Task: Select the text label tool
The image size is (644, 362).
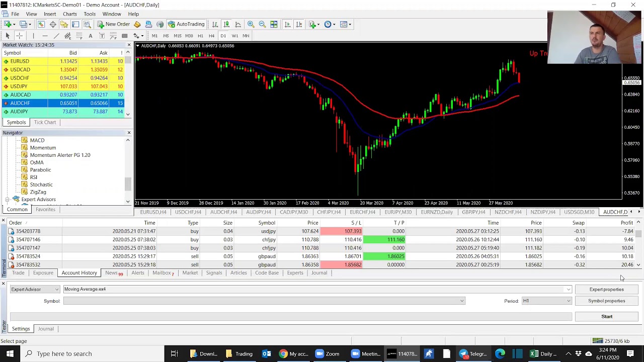Action: tap(102, 36)
